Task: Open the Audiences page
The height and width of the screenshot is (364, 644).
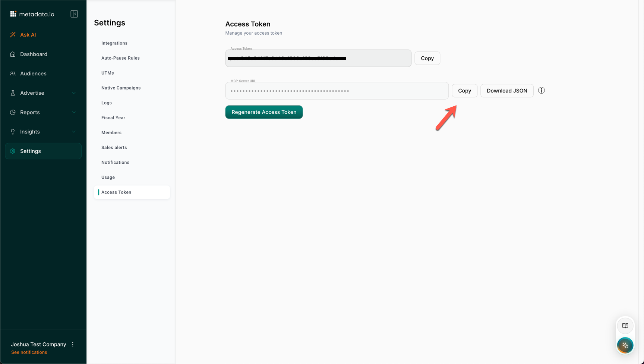Action: (x=33, y=73)
